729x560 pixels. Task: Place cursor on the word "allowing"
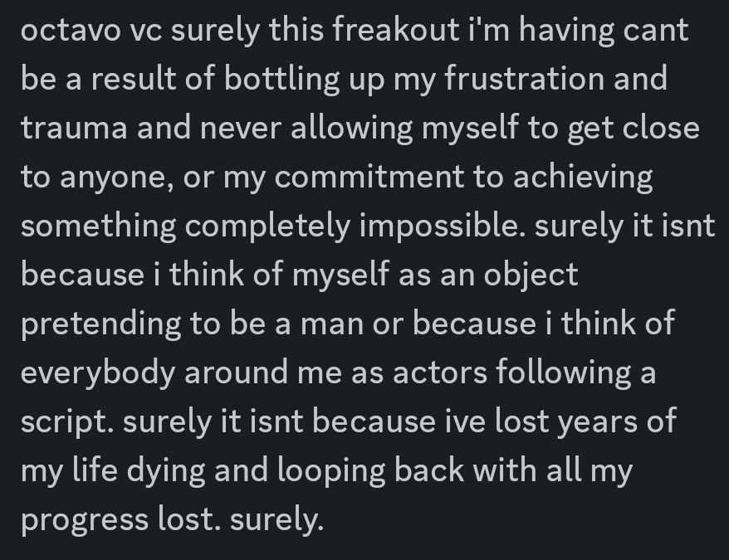tap(351, 129)
